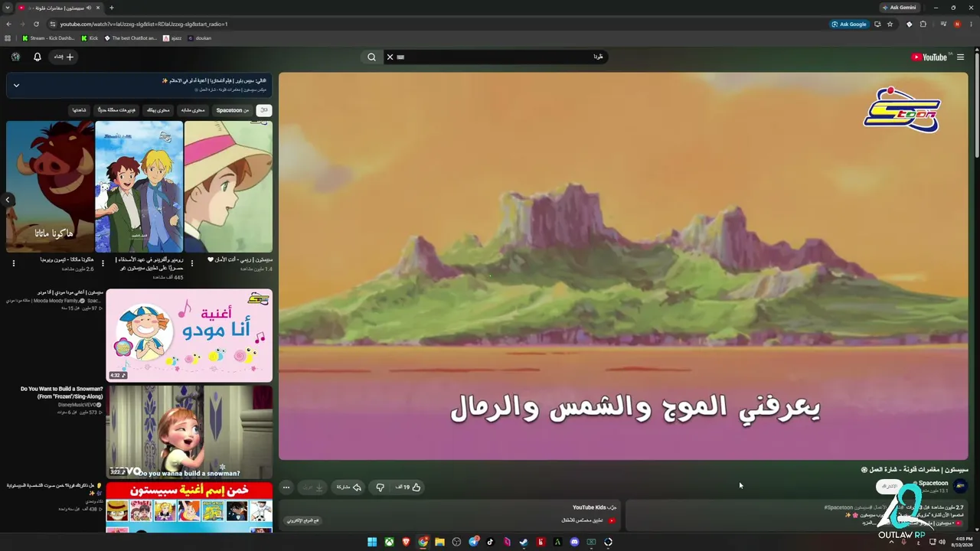
Task: Open the Pumbaa Hakuna Matata short thumbnail
Action: click(51, 187)
